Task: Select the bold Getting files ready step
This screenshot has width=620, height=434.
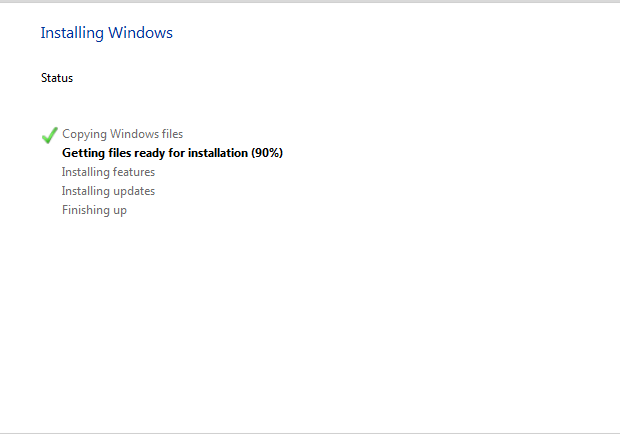Action: click(x=172, y=153)
